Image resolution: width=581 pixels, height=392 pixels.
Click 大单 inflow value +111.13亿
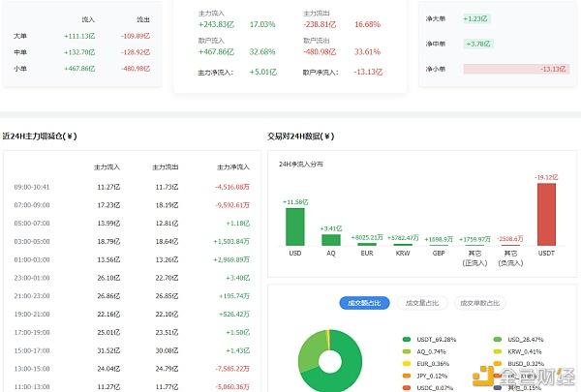[x=79, y=36]
